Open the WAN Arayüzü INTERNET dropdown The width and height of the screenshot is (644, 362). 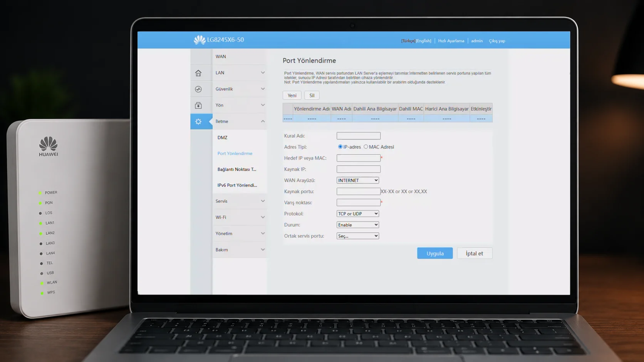(x=358, y=180)
